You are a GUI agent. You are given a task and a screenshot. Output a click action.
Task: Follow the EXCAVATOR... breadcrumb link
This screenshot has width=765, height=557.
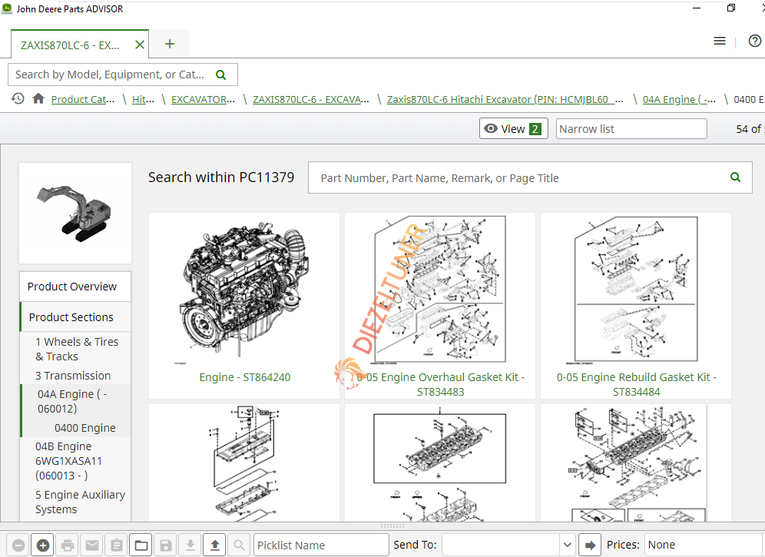pyautogui.click(x=203, y=99)
